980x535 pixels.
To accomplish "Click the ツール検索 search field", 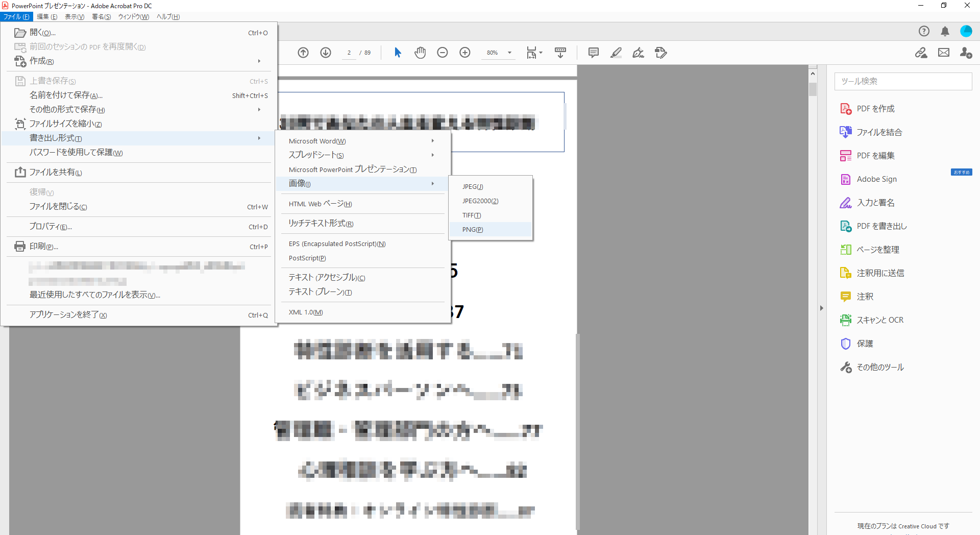I will click(x=903, y=81).
